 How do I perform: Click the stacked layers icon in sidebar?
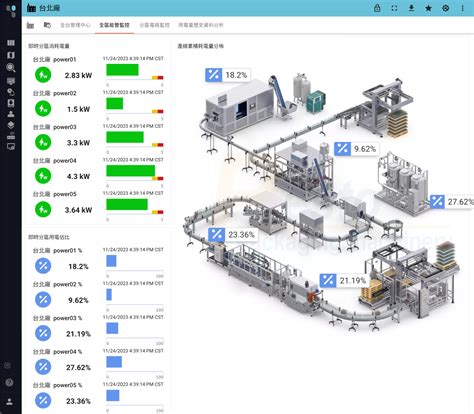[11, 125]
